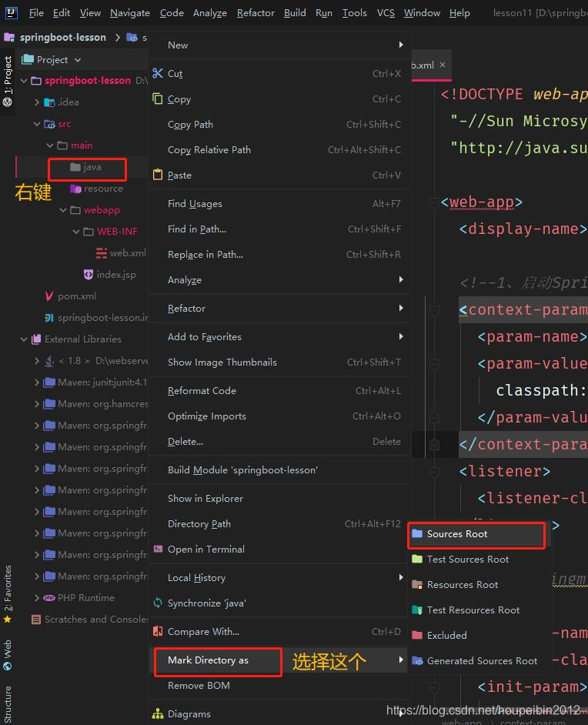Viewport: 588px width, 725px height.
Task: Select Mark Directory as
Action: 280,660
